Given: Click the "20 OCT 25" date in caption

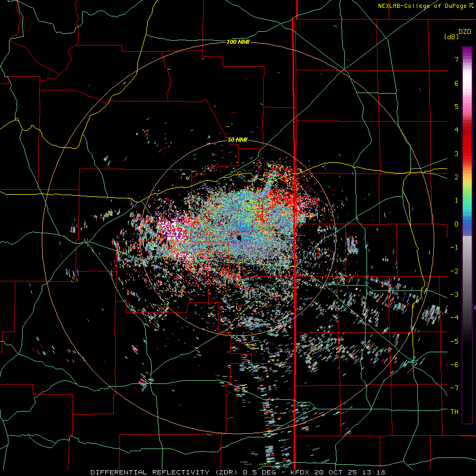Looking at the screenshot, I should (335, 472).
